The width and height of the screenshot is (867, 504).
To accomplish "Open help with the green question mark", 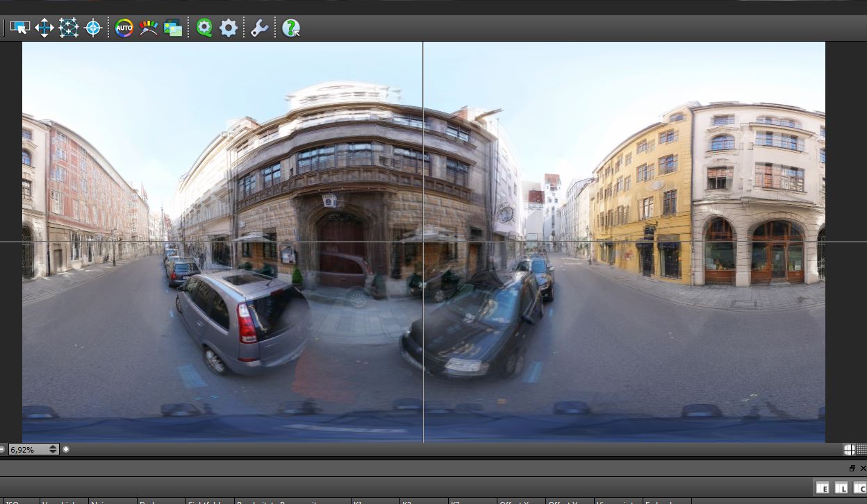I will (291, 28).
